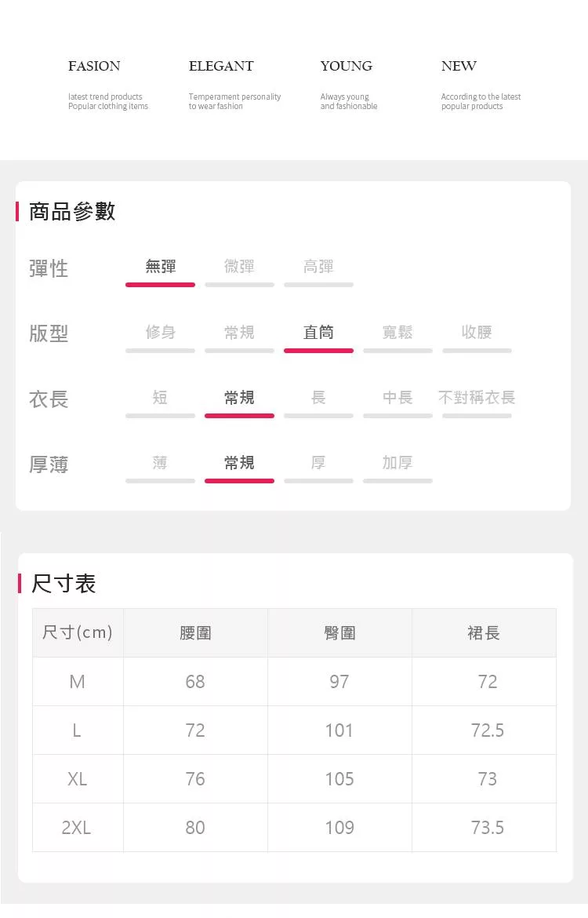This screenshot has height=918, width=588.
Task: Select the 不對稱衣長 option
Action: point(477,398)
